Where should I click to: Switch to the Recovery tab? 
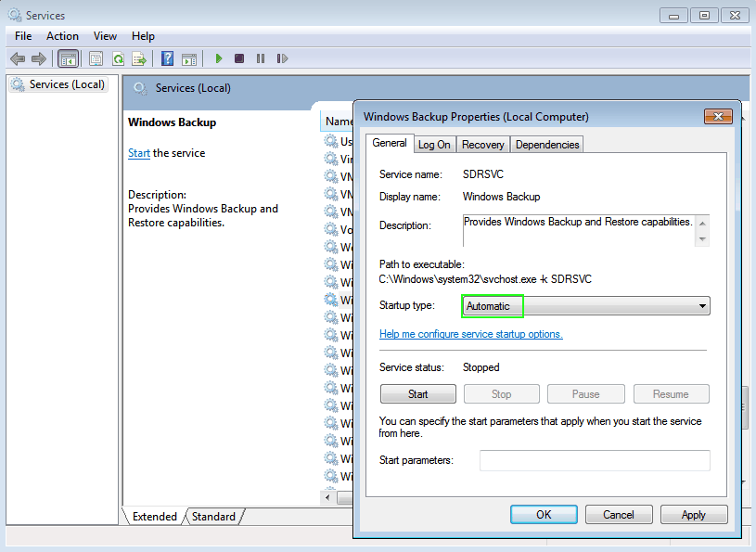coord(482,145)
